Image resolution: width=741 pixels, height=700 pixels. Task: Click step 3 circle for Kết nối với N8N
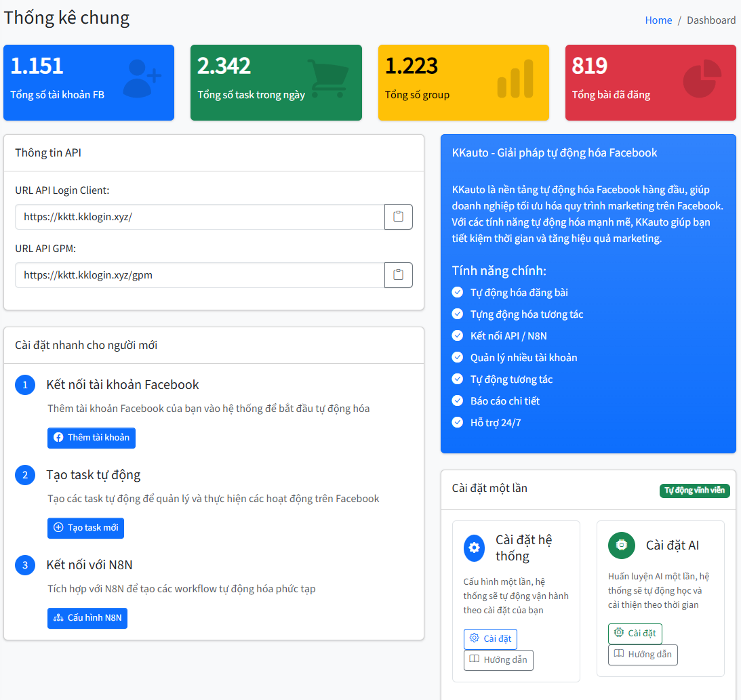25,565
